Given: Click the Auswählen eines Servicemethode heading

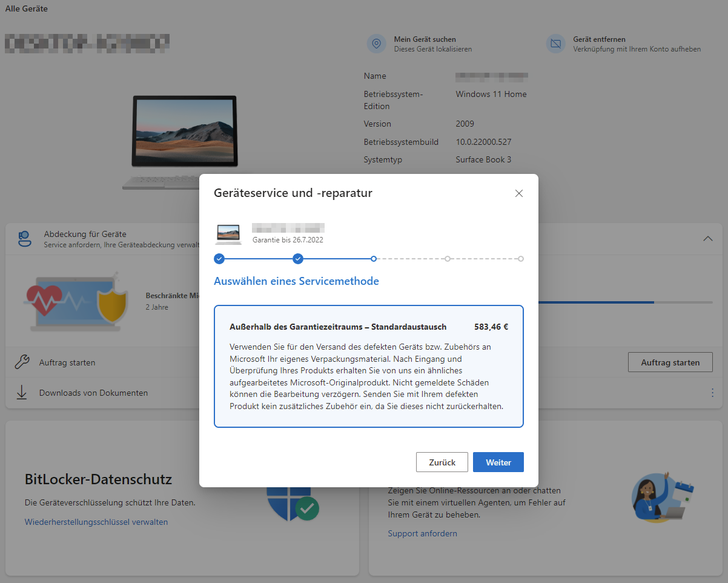Looking at the screenshot, I should pyautogui.click(x=296, y=281).
